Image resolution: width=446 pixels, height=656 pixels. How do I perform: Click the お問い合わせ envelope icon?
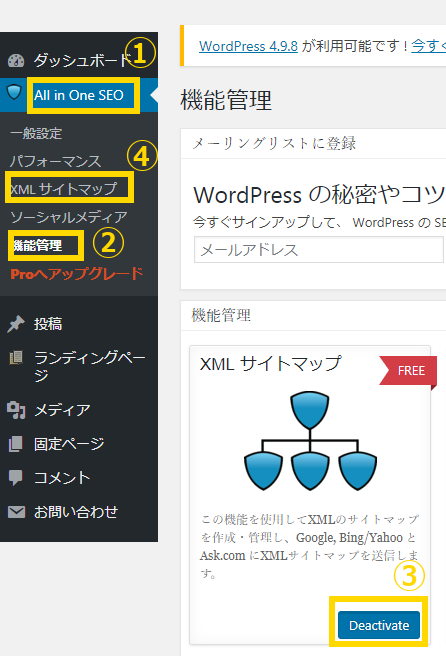coord(16,512)
